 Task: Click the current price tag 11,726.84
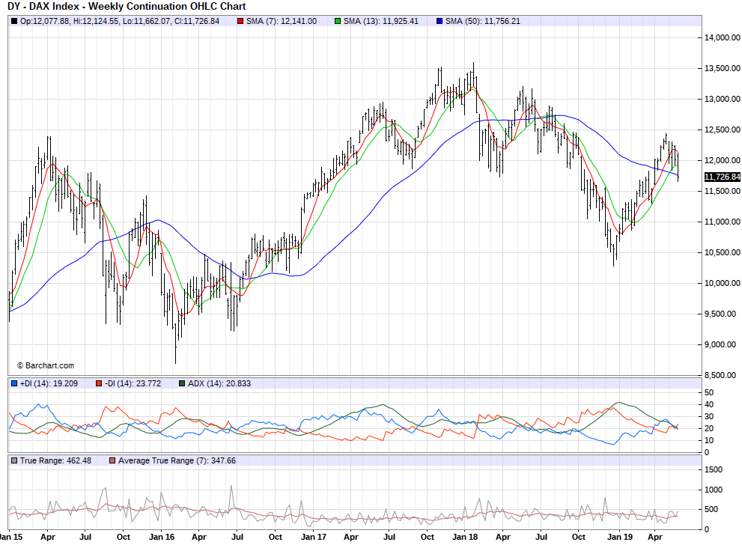click(722, 177)
